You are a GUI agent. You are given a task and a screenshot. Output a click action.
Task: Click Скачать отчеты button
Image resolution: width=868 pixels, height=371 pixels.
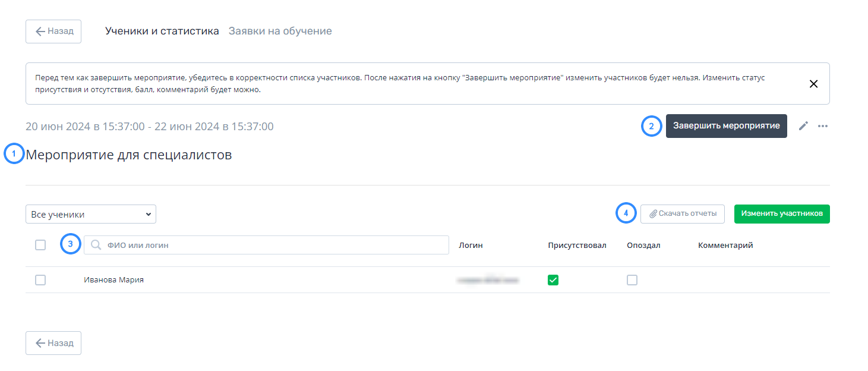683,214
